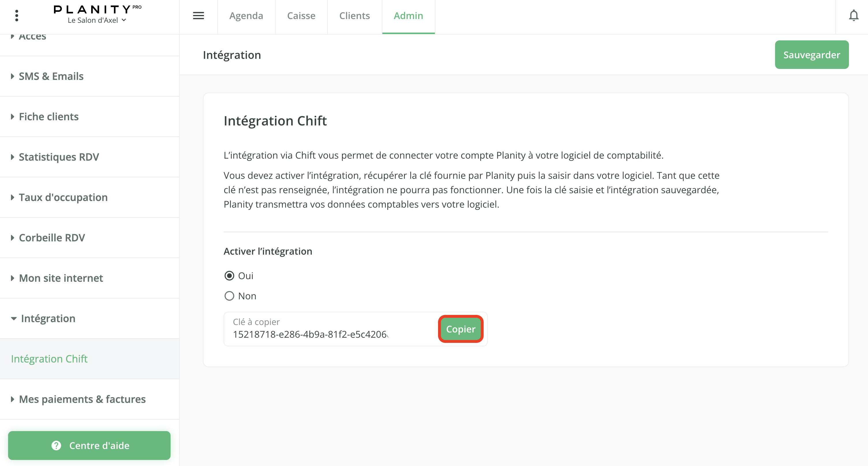Expand the Fiche clients section
This screenshot has height=466, width=868.
click(48, 117)
